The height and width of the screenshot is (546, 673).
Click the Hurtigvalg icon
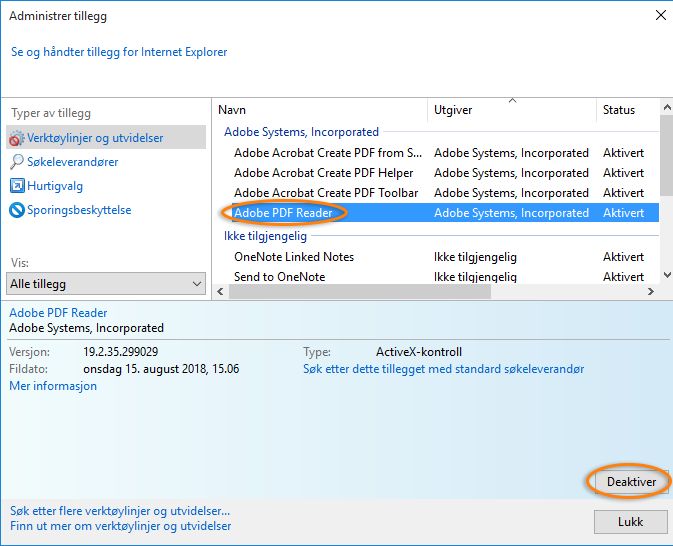17,186
